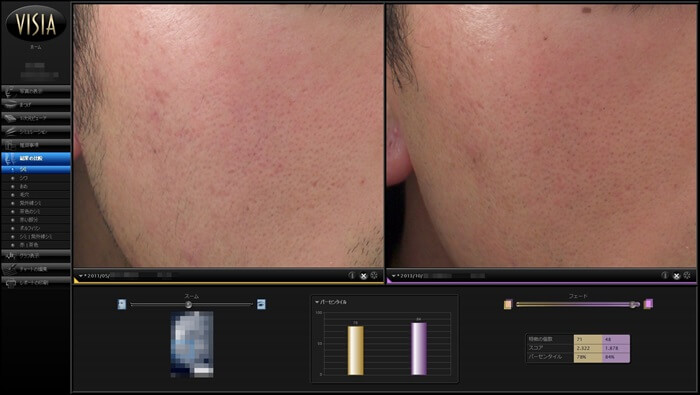Open the シミュレーション sidebar menu
This screenshot has height=395, width=700.
pos(36,132)
